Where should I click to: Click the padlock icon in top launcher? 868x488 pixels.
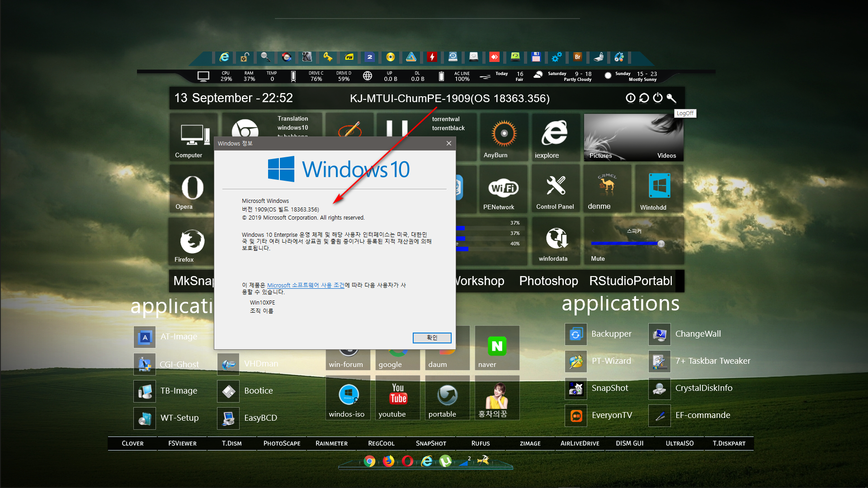tap(245, 57)
